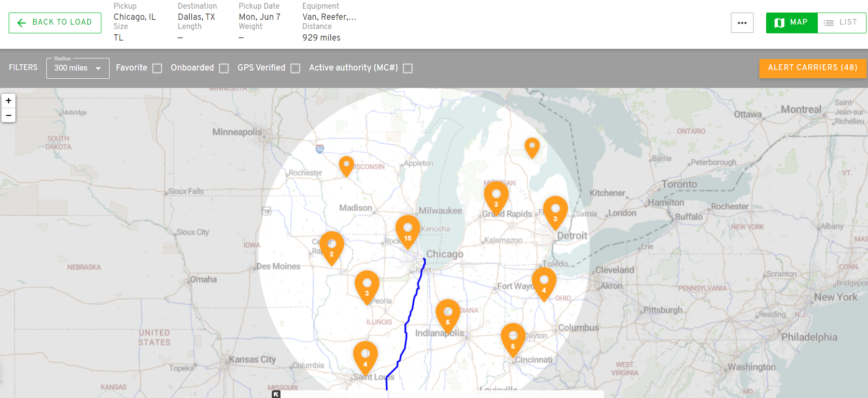
Task: Click the FILTERS label
Action: (x=23, y=68)
